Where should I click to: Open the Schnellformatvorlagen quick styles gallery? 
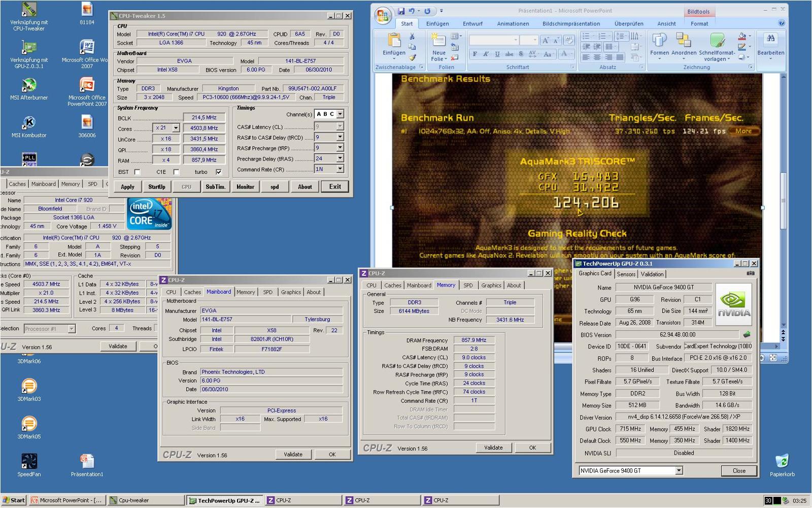pyautogui.click(x=717, y=46)
